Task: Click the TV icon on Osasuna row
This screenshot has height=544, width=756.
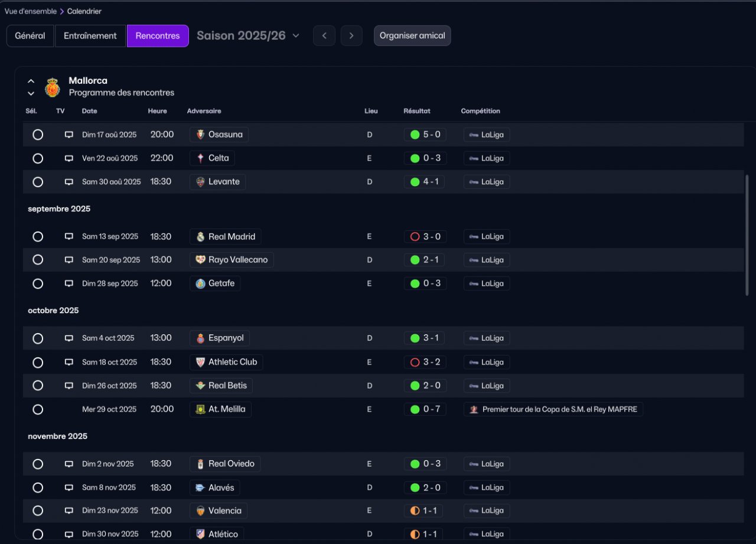Action: point(69,135)
